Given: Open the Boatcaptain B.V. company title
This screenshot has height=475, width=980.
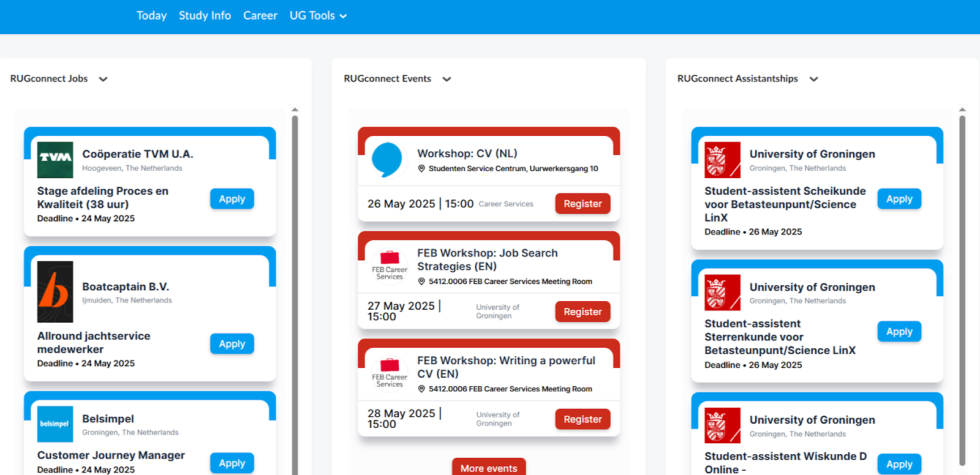Looking at the screenshot, I should [126, 286].
